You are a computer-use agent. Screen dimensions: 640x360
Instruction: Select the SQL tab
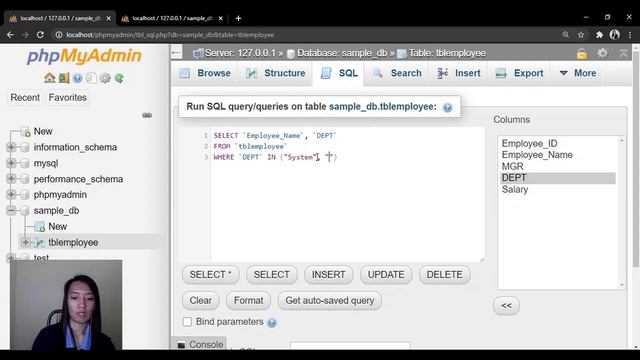[339, 73]
